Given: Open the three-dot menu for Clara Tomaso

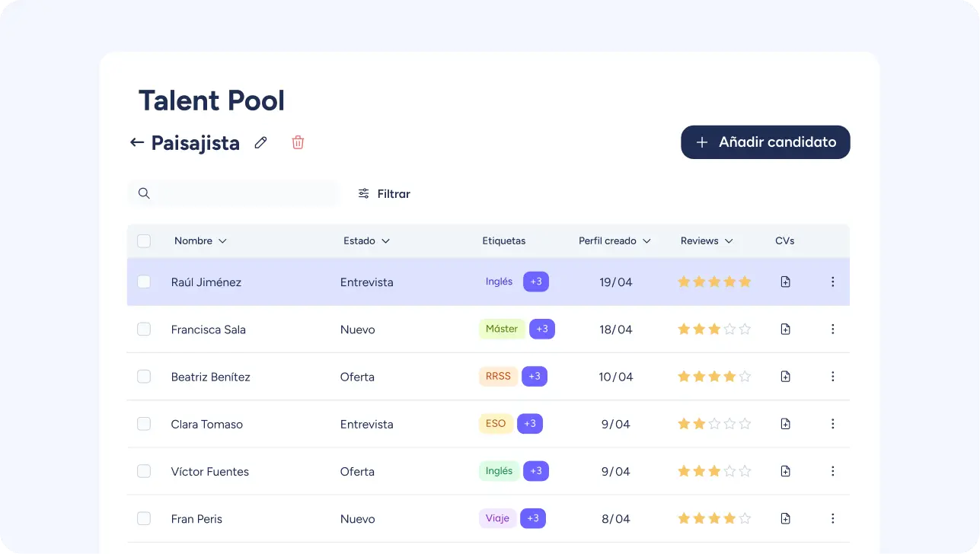Looking at the screenshot, I should (832, 424).
